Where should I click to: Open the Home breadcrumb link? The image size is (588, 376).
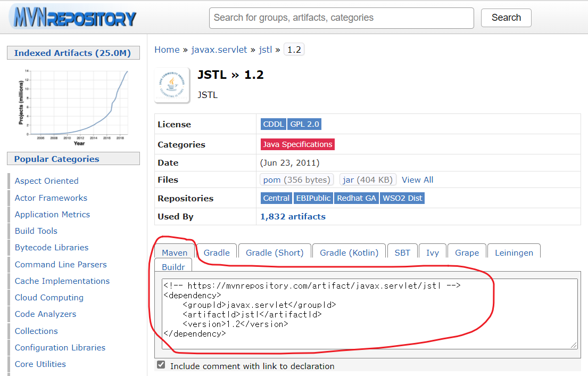167,50
